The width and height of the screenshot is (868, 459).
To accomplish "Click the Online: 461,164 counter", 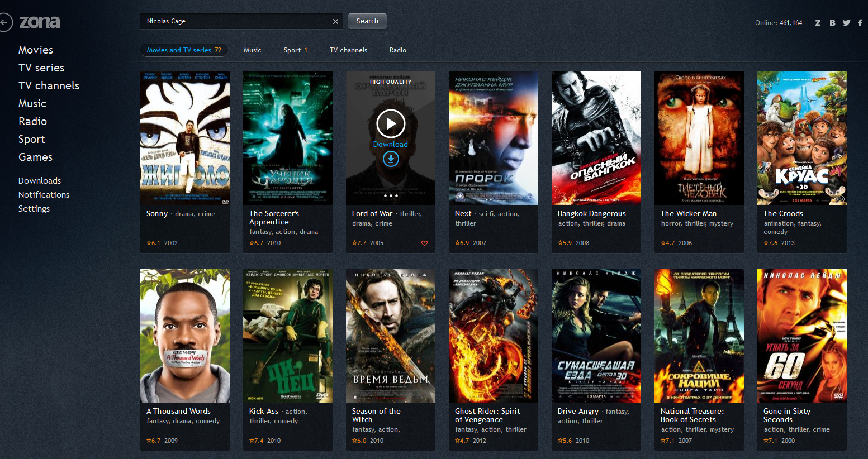I will click(x=779, y=23).
